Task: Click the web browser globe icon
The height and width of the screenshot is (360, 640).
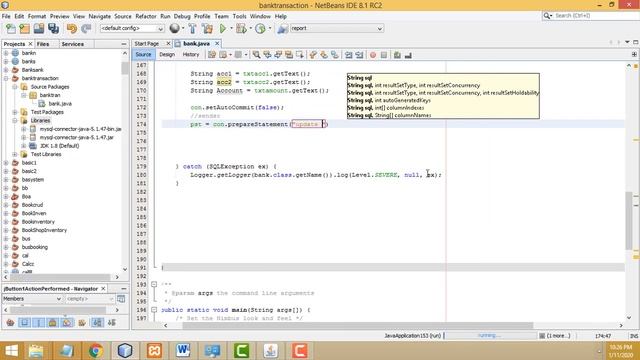Action: (x=175, y=28)
